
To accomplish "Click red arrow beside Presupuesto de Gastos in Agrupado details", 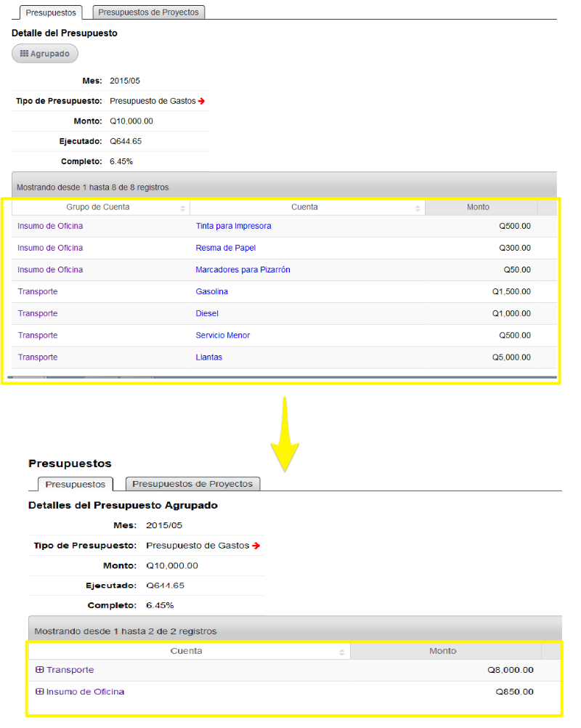I will click(x=256, y=546).
